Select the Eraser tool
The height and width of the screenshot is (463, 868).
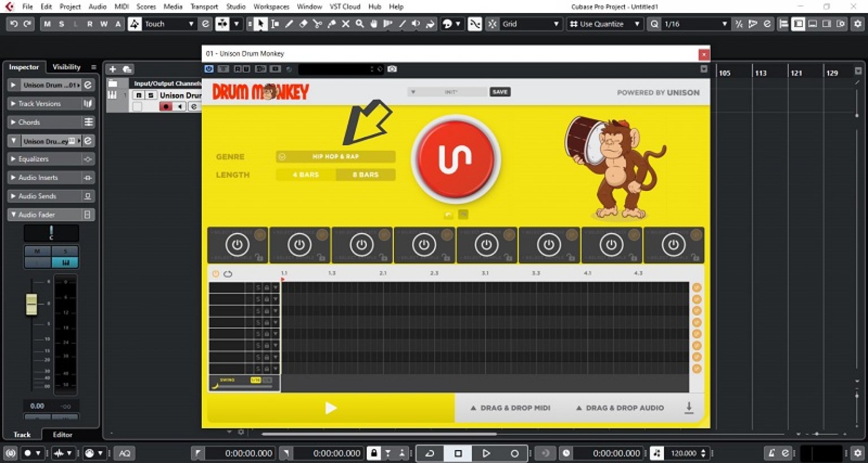tap(304, 24)
